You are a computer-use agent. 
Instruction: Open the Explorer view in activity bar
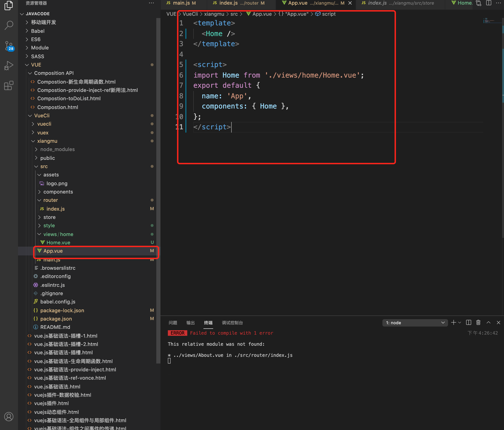pyautogui.click(x=9, y=5)
